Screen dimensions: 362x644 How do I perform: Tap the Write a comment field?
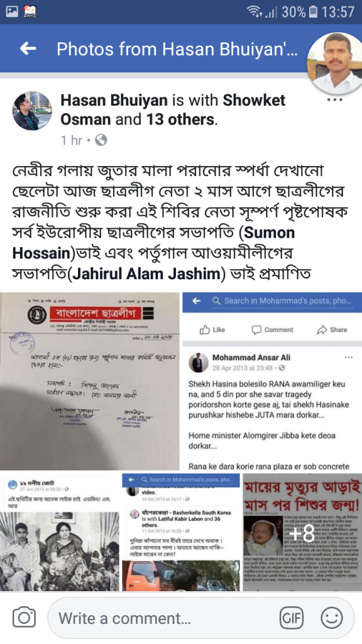click(201, 618)
